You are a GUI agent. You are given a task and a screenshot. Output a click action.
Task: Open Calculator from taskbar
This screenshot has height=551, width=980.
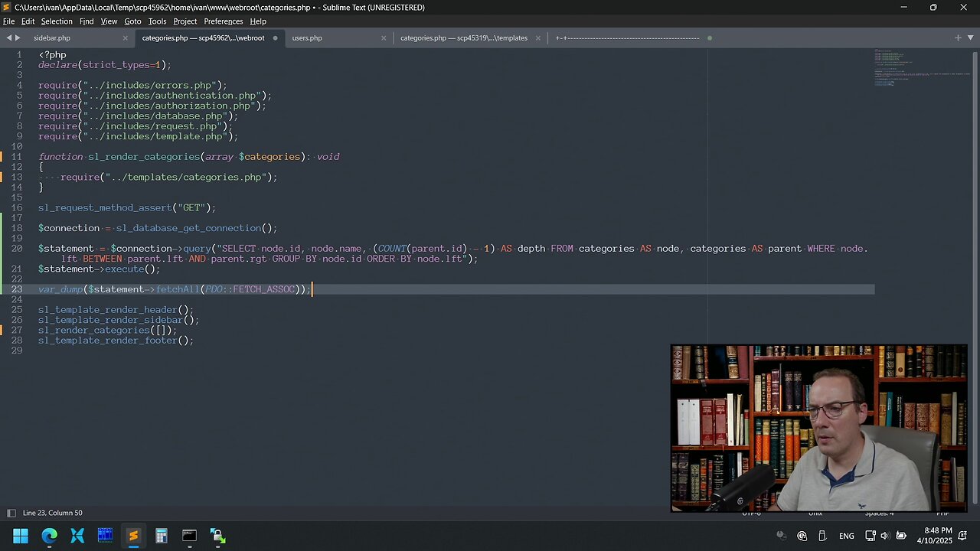(x=162, y=536)
